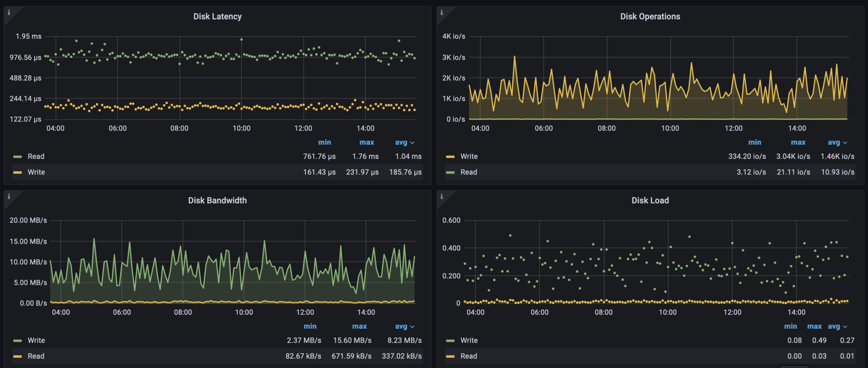
Task: Toggle the Read series in Disk Load legend
Action: click(x=469, y=356)
